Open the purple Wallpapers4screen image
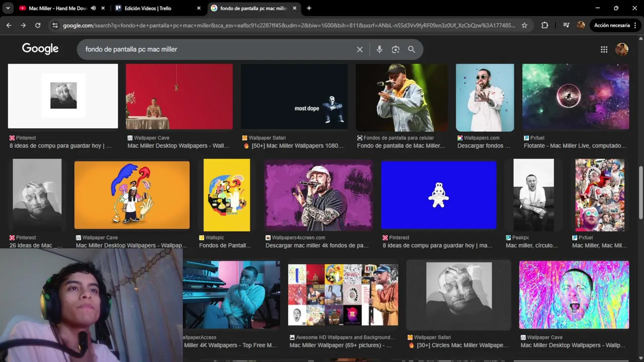Viewport: 644px width, 362px height. tap(318, 195)
